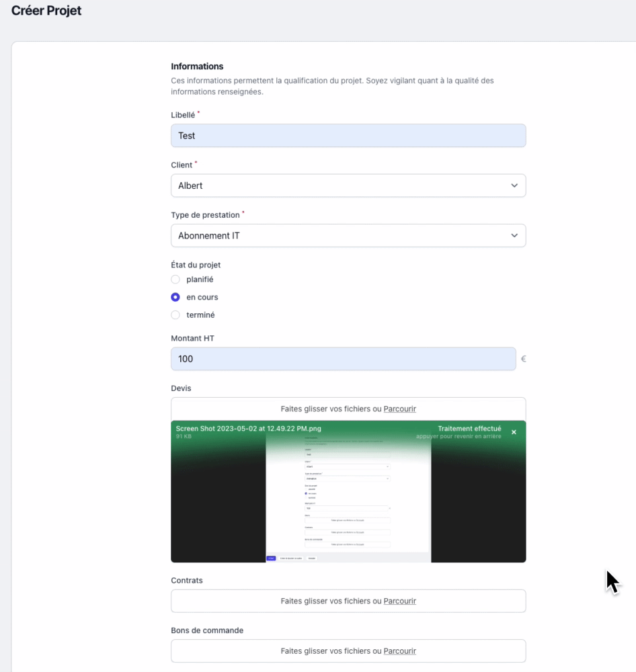Open the Client dropdown showing Albert
Viewport: 636px width, 672px height.
pos(348,185)
